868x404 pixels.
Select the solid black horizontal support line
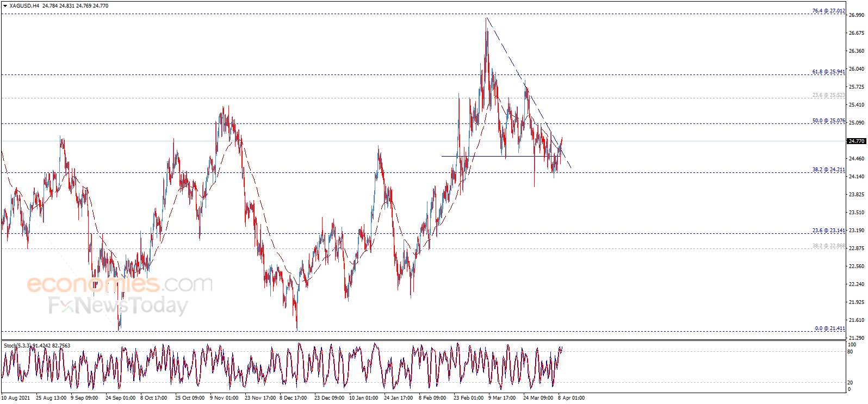489,157
